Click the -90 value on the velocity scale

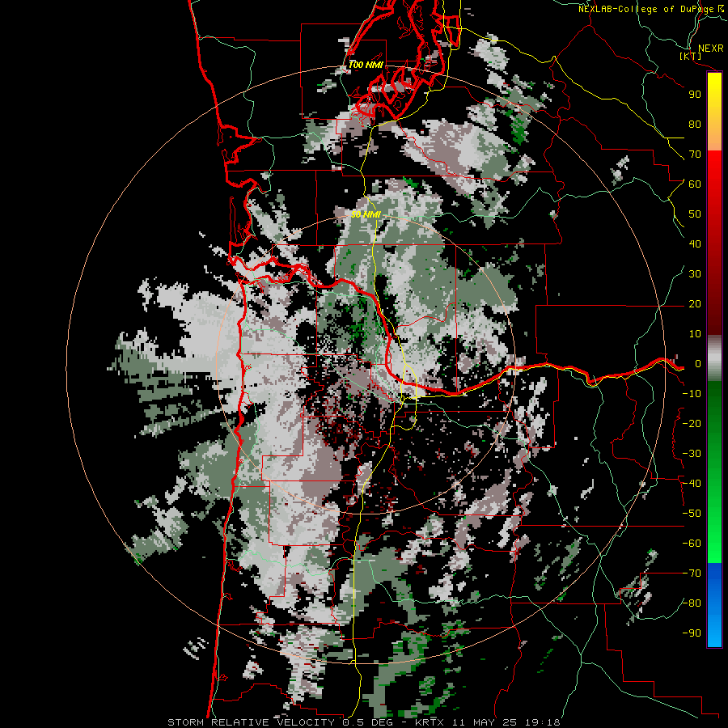[692, 633]
